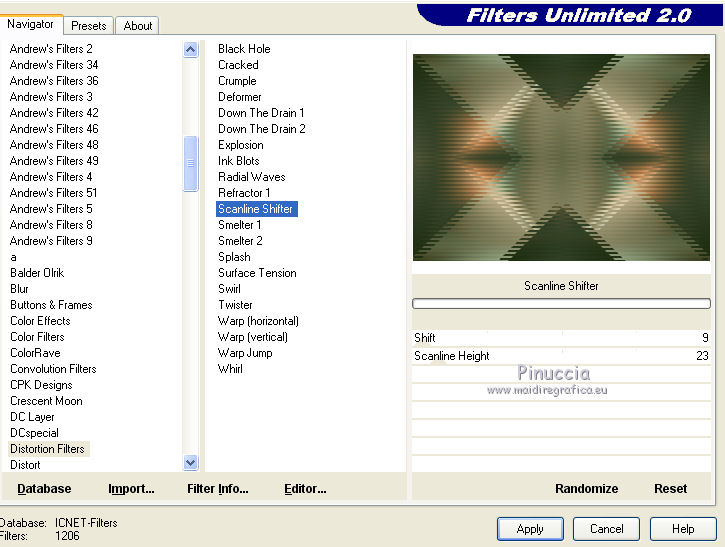Viewport: 725px width, 547px height.
Task: Choose the Whirl filter
Action: [230, 369]
